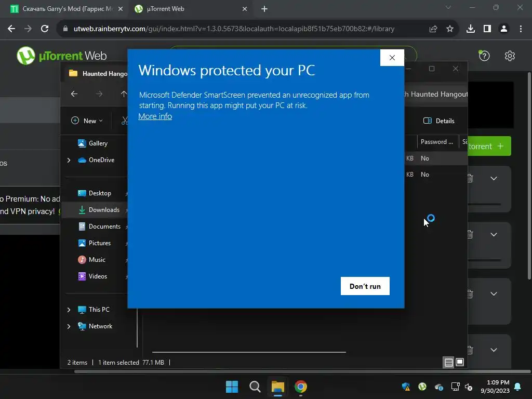Viewport: 532px width, 399px height.
Task: Expand the Network tree node
Action: click(69, 326)
